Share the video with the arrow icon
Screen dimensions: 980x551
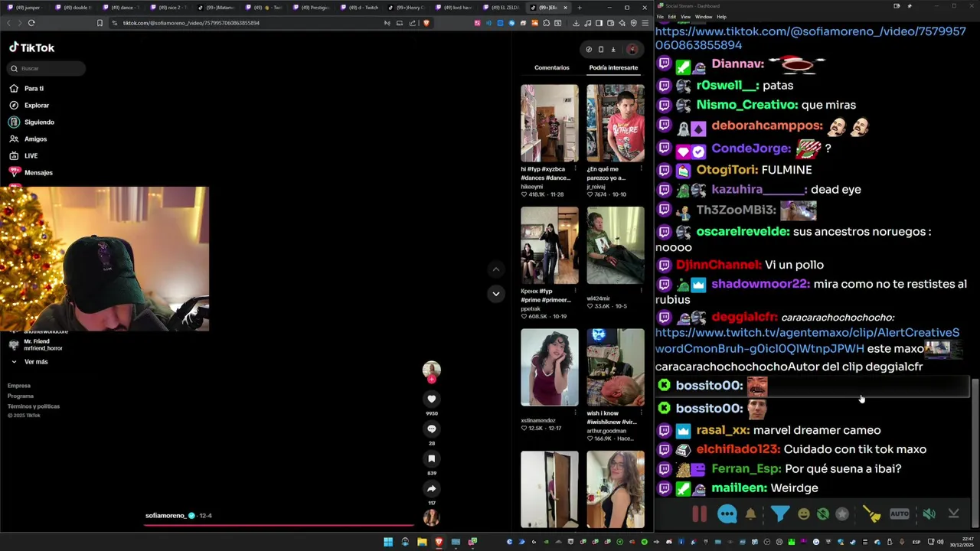coord(431,488)
